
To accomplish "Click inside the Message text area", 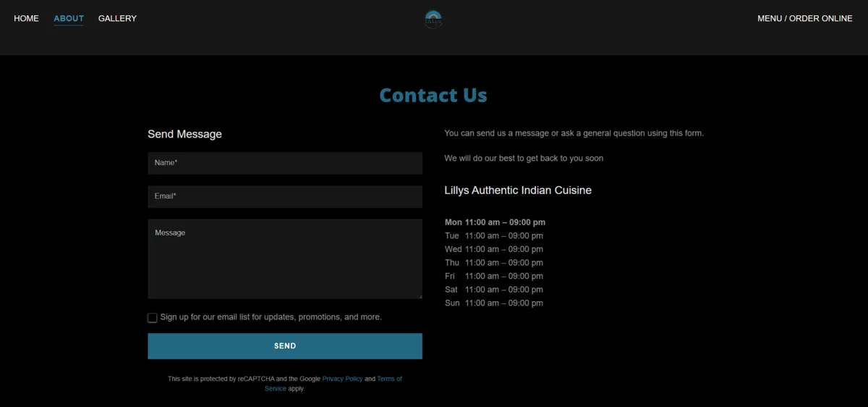I will pyautogui.click(x=285, y=259).
